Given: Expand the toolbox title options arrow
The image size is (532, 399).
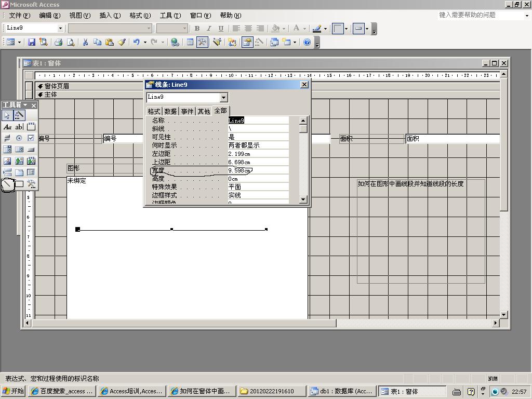Looking at the screenshot, I should tap(25, 105).
